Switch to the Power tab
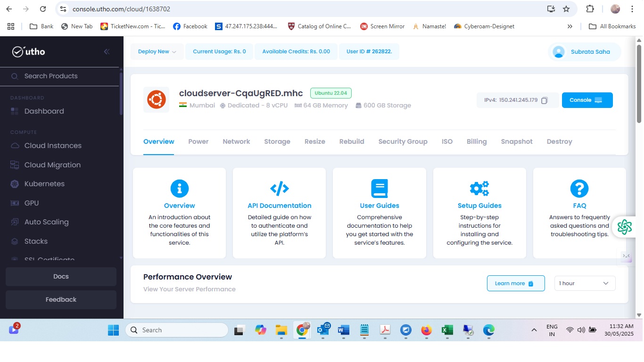644x362 pixels. click(198, 141)
